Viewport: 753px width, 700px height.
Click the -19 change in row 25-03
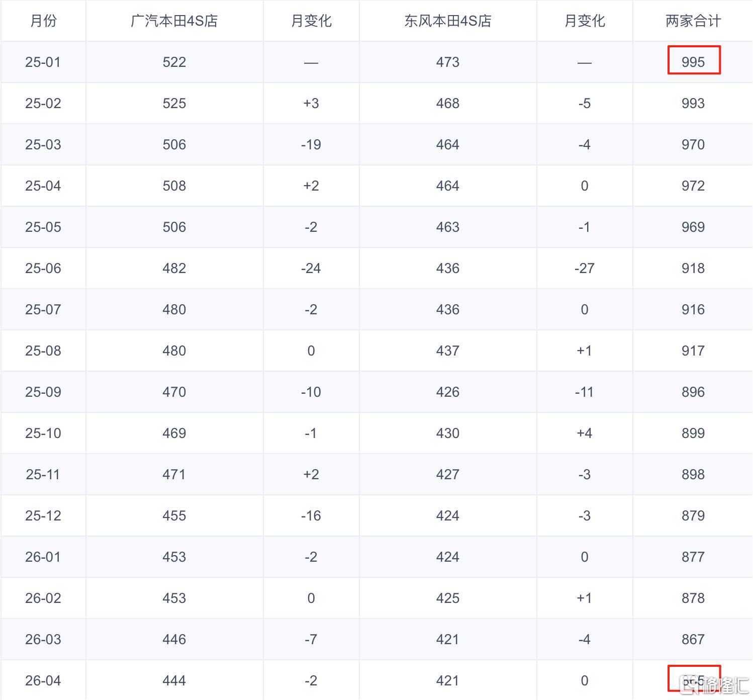coord(311,144)
